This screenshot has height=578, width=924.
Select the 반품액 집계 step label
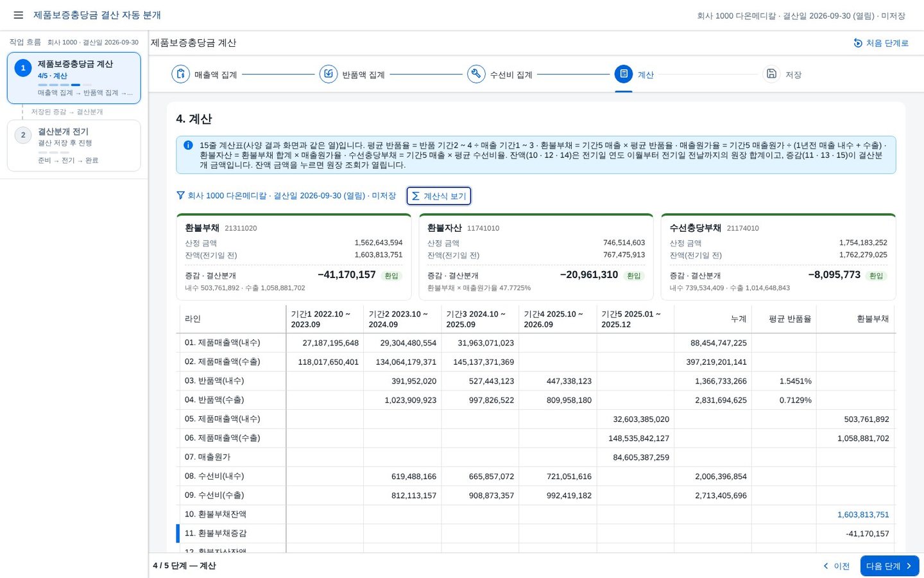(363, 74)
